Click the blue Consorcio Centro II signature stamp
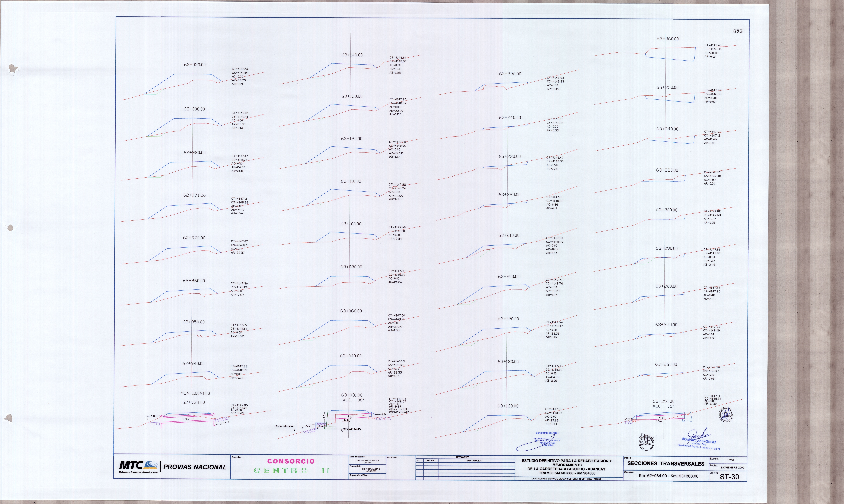Viewport: 844px width, 504px height. click(538, 441)
